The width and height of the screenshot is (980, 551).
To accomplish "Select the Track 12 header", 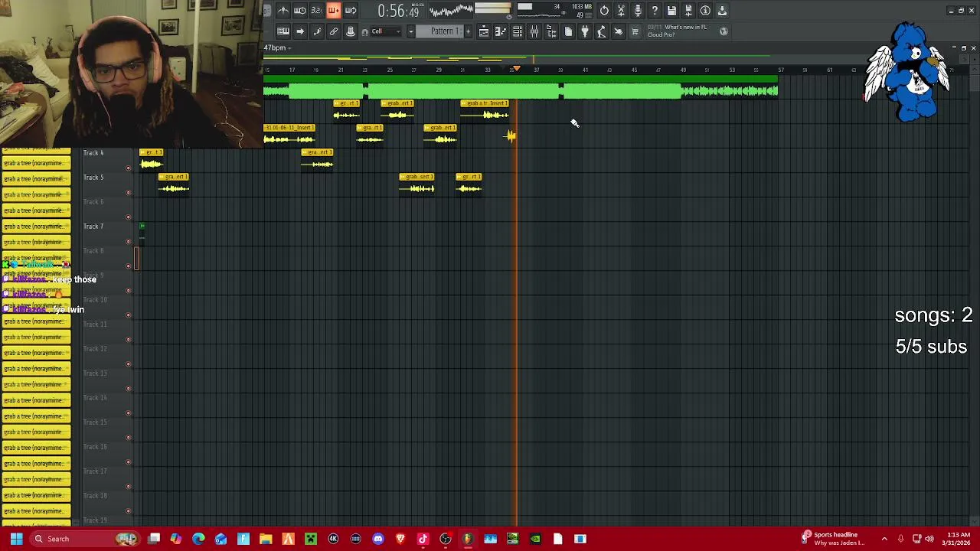I will tap(106, 354).
